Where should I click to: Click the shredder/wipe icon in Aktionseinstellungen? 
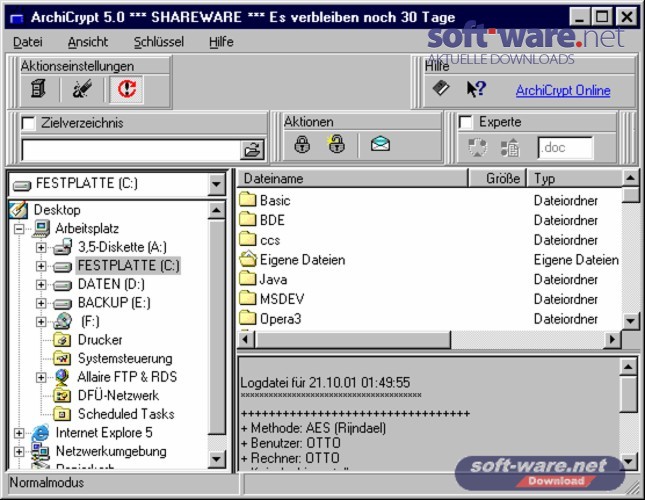(82, 88)
